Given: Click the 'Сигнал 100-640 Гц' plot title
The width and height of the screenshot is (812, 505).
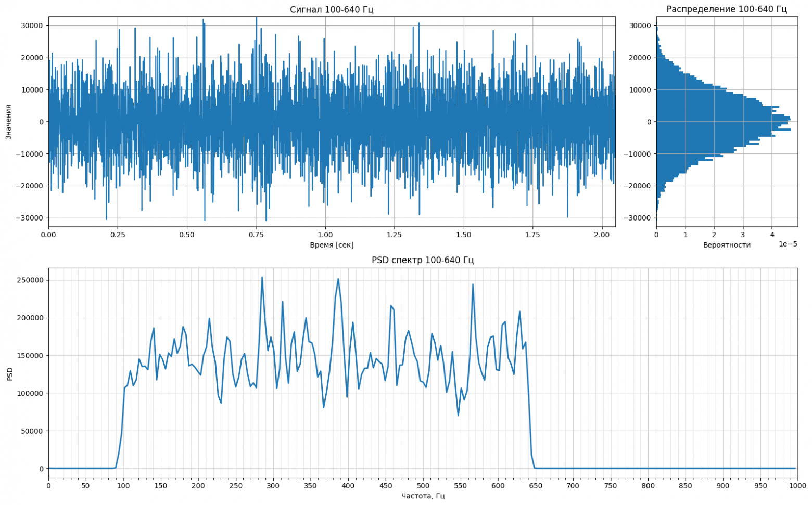Looking at the screenshot, I should tap(332, 10).
